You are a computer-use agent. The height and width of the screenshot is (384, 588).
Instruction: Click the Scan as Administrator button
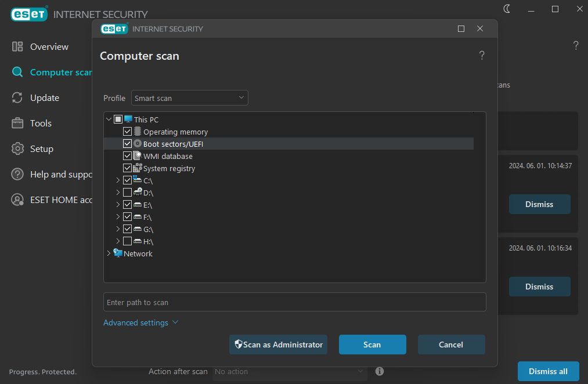[x=278, y=345]
